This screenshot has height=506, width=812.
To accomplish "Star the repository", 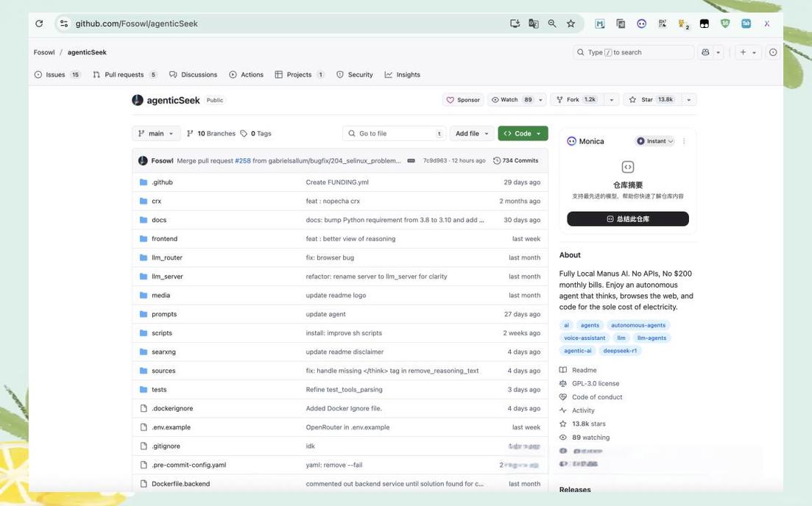I will click(652, 100).
